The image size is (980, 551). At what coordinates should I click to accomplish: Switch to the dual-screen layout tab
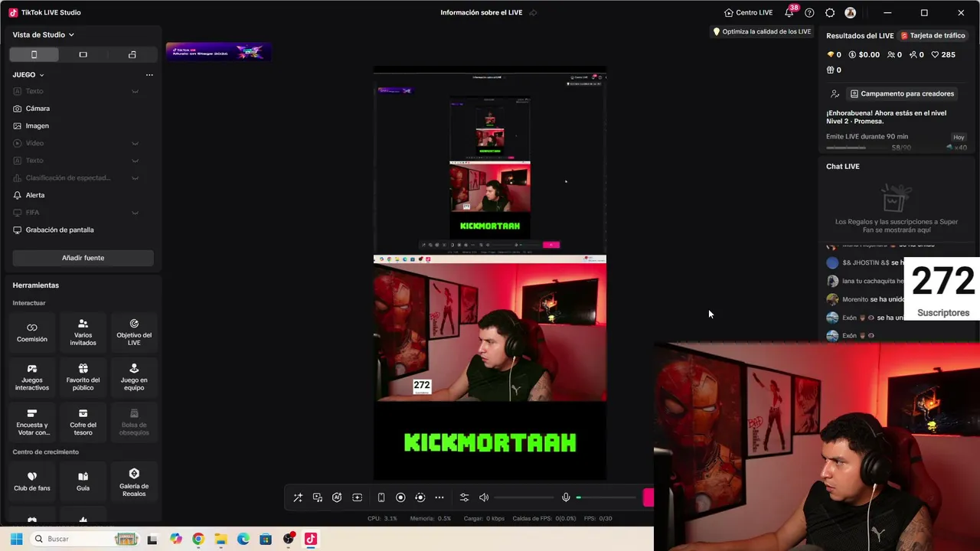tap(132, 54)
